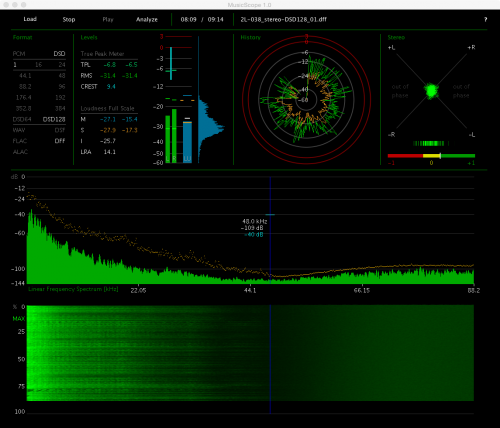
Task: Click the blue LU loudness bar
Action: tap(187, 142)
